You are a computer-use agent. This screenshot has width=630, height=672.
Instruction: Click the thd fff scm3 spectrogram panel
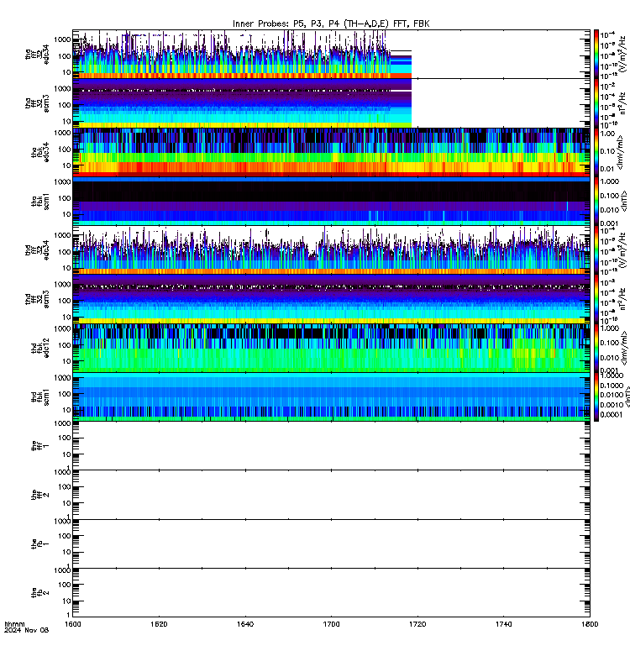click(x=331, y=299)
